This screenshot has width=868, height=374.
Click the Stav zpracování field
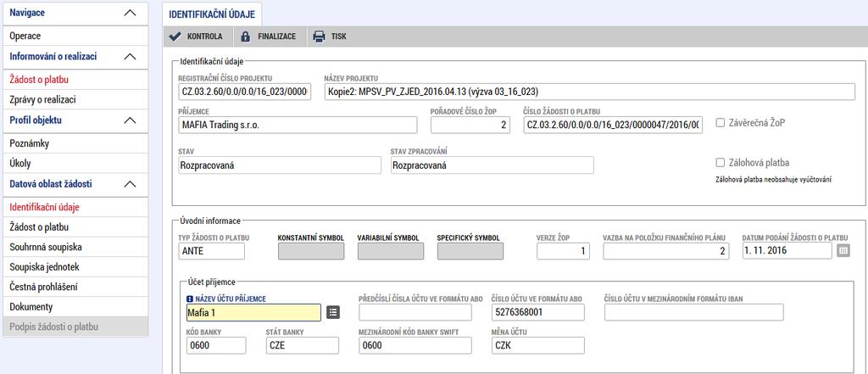click(x=492, y=165)
